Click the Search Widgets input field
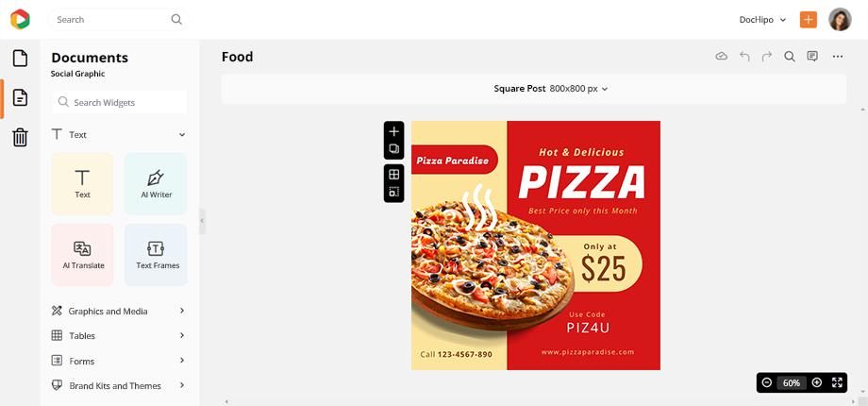The image size is (868, 406). pyautogui.click(x=119, y=103)
